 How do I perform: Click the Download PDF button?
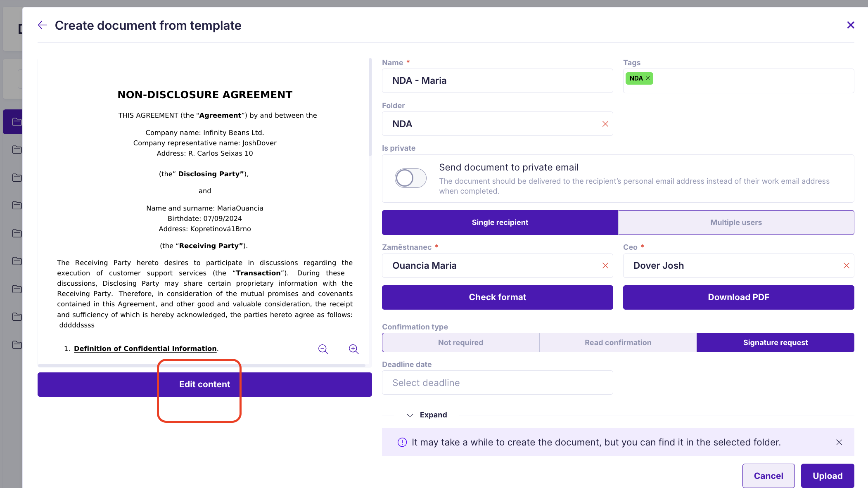(738, 297)
